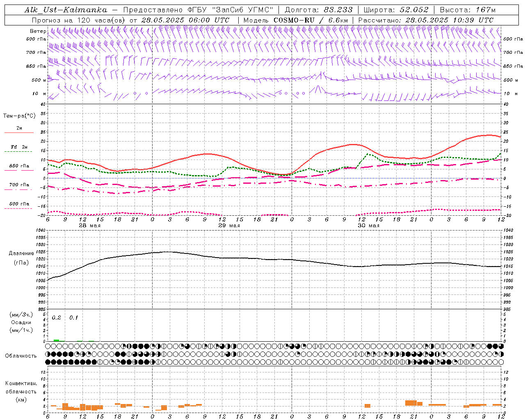Viewport: 525px width, 420px height.
Task: Click the Осадки precipitation label
Action: click(x=21, y=322)
